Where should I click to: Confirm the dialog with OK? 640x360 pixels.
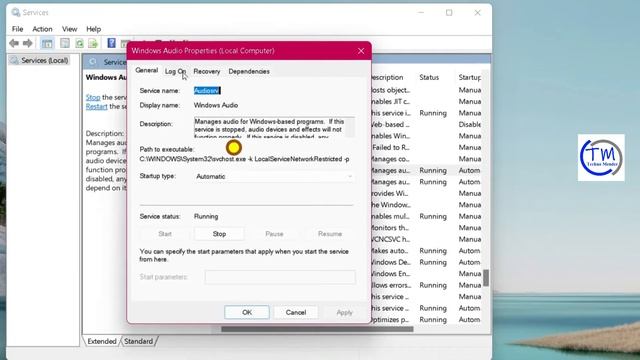247,312
